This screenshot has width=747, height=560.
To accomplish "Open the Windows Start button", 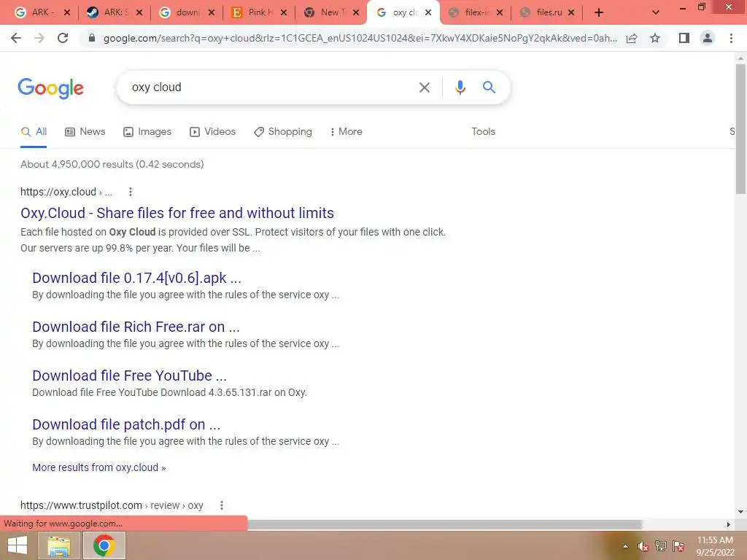I will pyautogui.click(x=18, y=545).
